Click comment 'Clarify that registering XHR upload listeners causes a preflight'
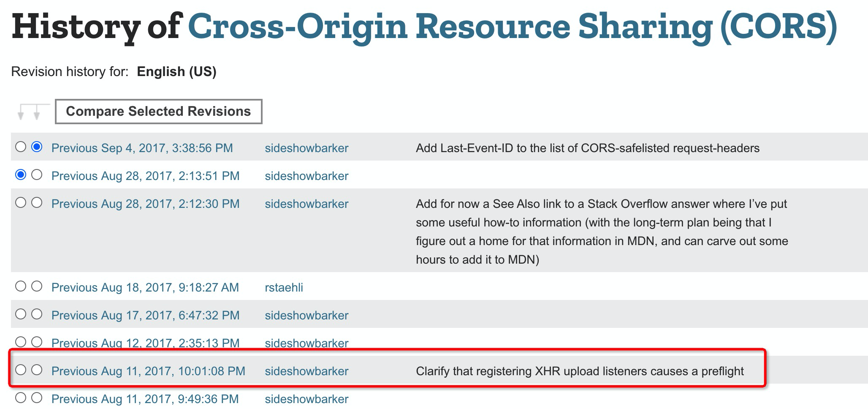Screen dimensions: 868x409 tap(580, 371)
